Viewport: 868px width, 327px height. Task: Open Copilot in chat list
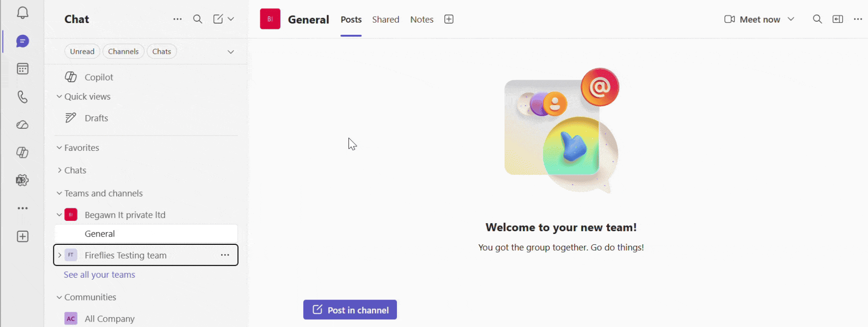146,77
